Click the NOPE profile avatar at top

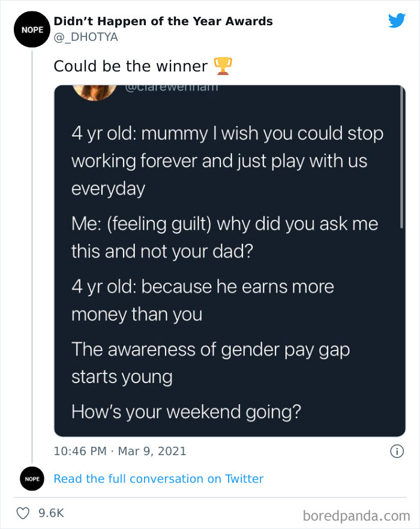[32, 29]
